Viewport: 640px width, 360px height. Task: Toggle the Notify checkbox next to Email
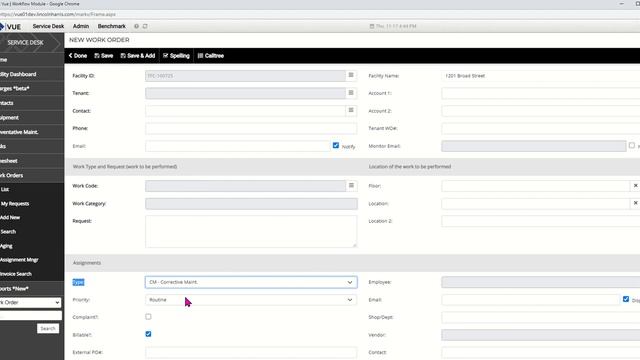336,145
